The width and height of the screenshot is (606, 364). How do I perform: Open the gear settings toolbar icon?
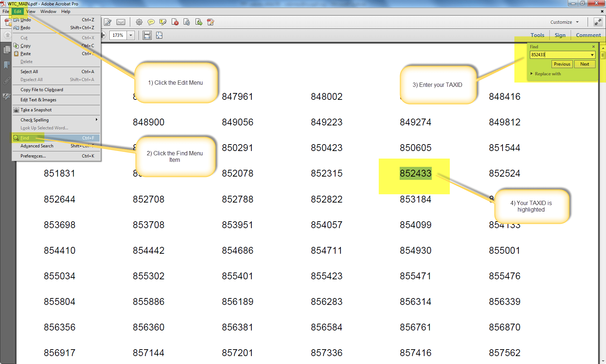(139, 22)
